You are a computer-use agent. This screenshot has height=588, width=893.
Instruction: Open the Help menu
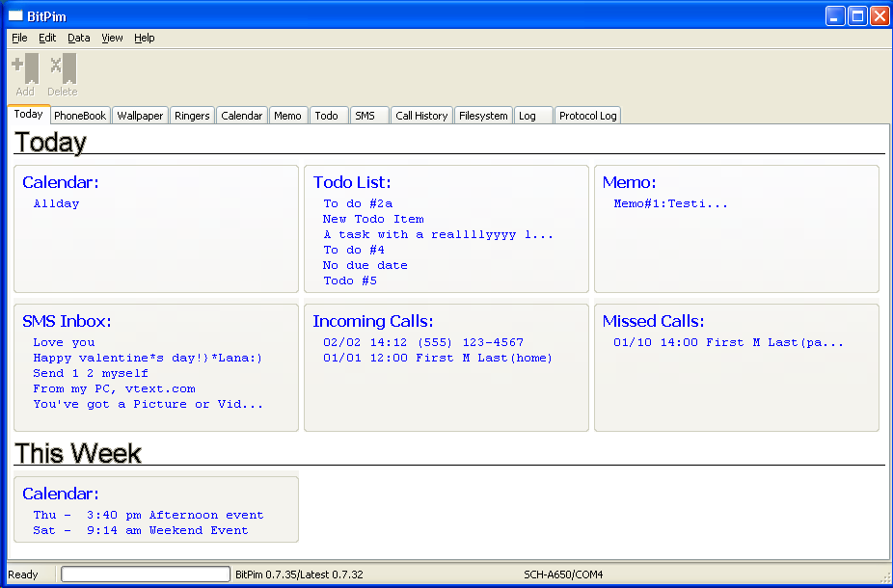tap(144, 38)
